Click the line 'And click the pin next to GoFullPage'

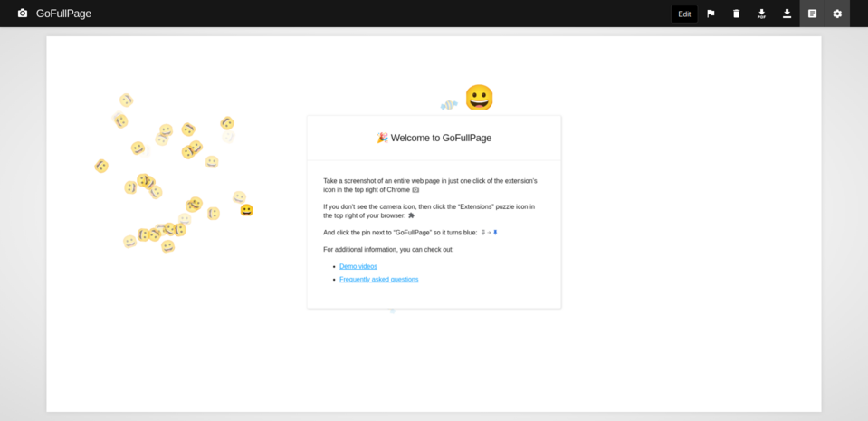pos(410,233)
